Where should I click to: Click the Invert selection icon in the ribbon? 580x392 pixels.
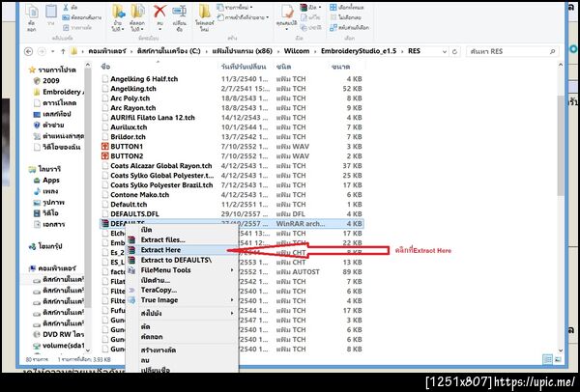point(333,27)
